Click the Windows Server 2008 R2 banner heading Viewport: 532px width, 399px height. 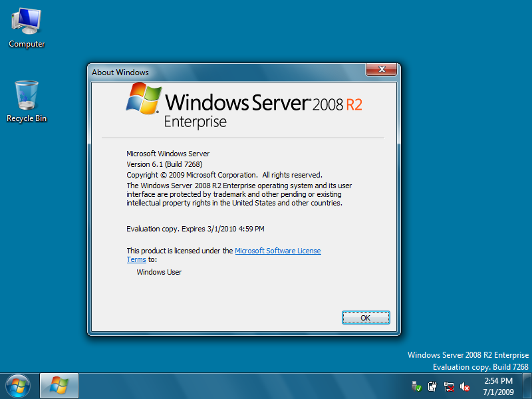tap(263, 103)
